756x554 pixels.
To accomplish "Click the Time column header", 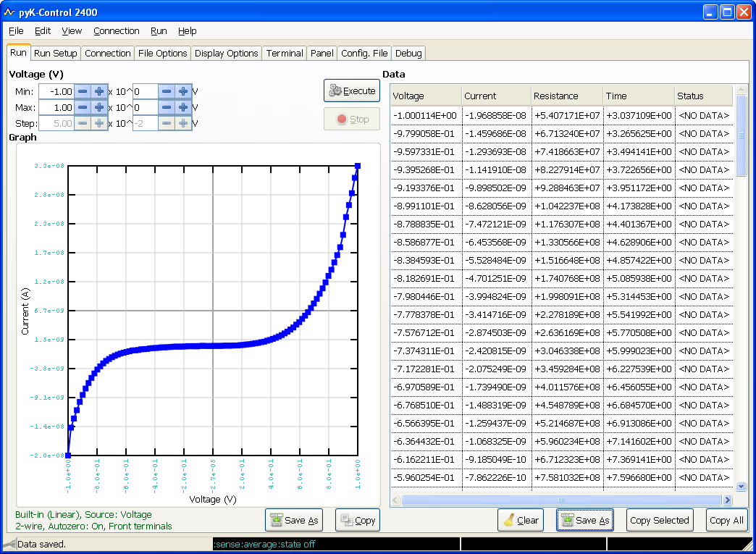I will [639, 96].
